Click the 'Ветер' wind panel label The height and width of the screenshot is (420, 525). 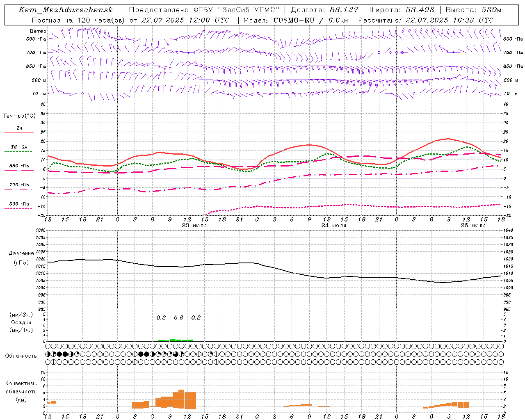[38, 31]
